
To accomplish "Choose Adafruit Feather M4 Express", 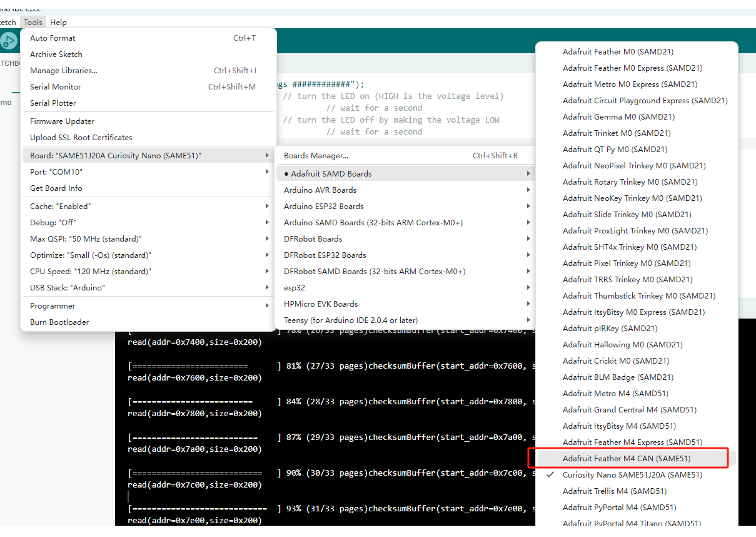I will pos(637,442).
